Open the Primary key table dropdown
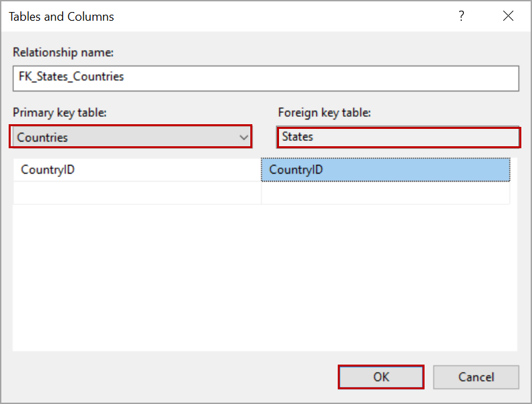Viewport: 532px width, 404px height. click(131, 138)
